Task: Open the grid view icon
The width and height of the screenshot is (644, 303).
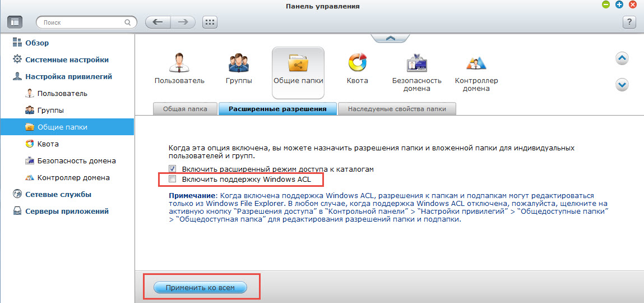Action: pyautogui.click(x=210, y=22)
